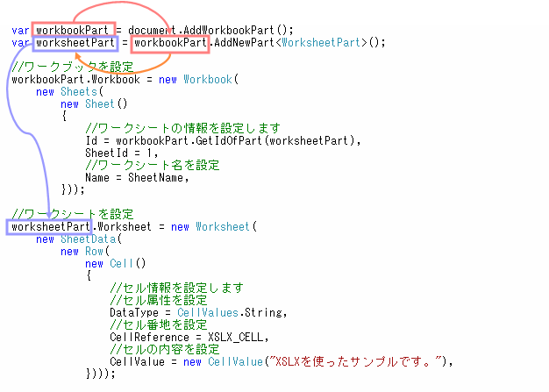Click the final "}))));" closing line
Screen dimensions: 549x392
(x=101, y=374)
